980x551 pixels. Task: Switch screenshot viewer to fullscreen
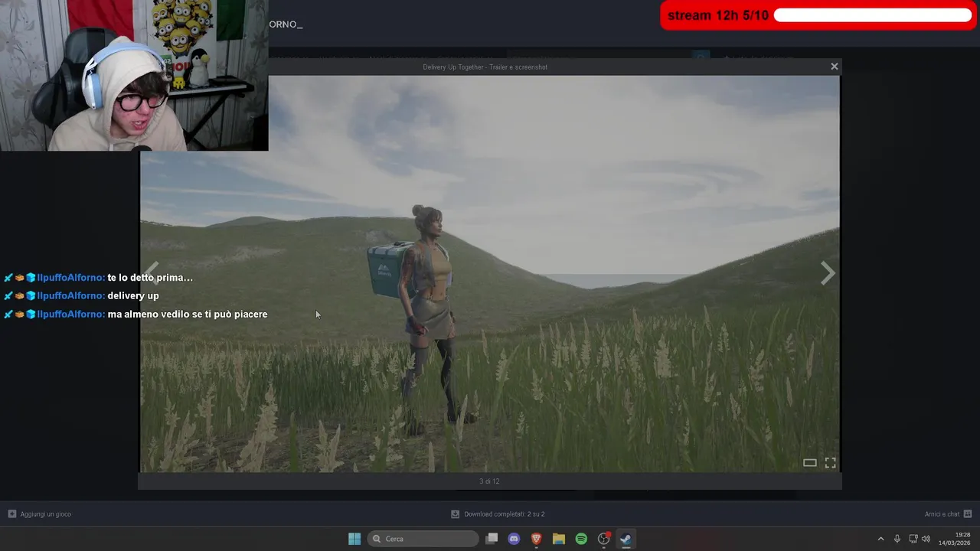point(830,462)
